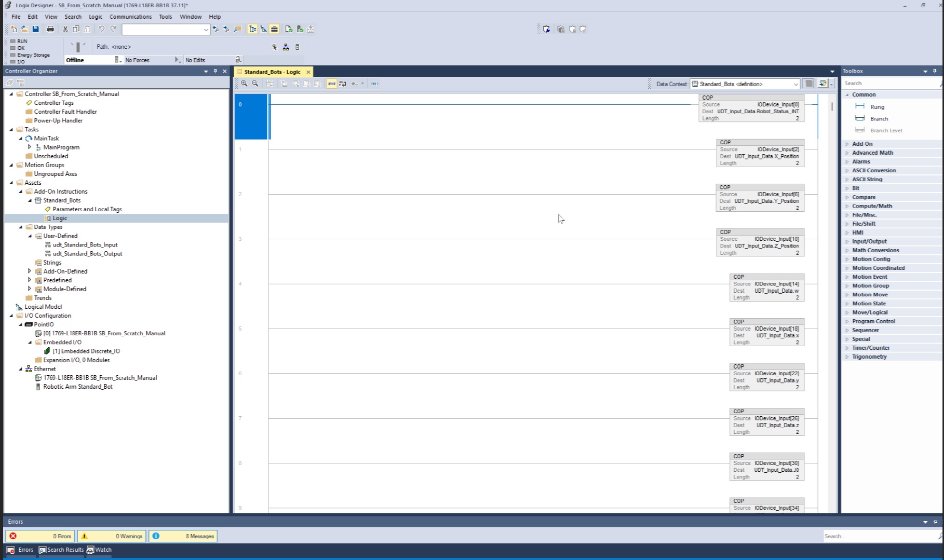This screenshot has height=560, width=944.
Task: Zoom out on the ladder logic
Action: [255, 84]
